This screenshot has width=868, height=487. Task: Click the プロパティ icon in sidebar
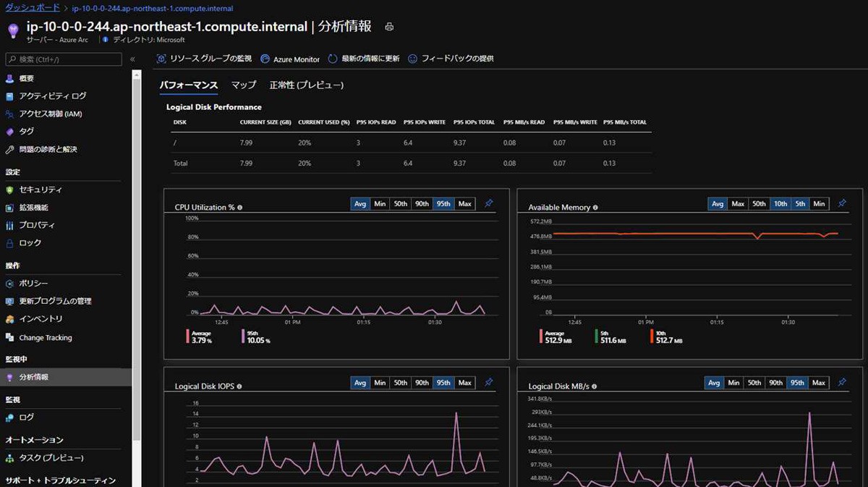10,225
